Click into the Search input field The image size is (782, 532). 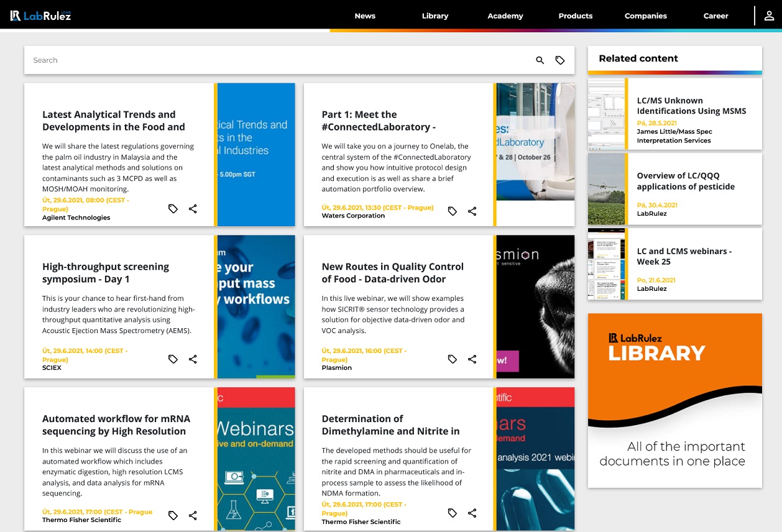(280, 60)
